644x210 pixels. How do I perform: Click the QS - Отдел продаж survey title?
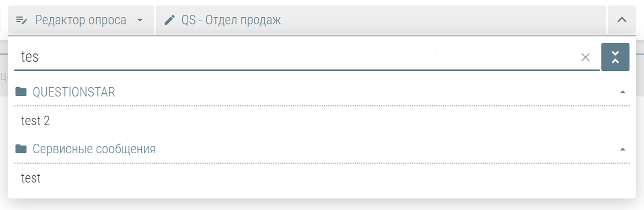coord(231,20)
